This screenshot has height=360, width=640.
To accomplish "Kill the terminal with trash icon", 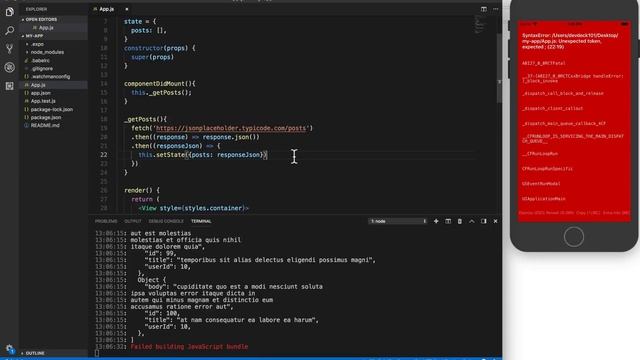I will coord(460,221).
